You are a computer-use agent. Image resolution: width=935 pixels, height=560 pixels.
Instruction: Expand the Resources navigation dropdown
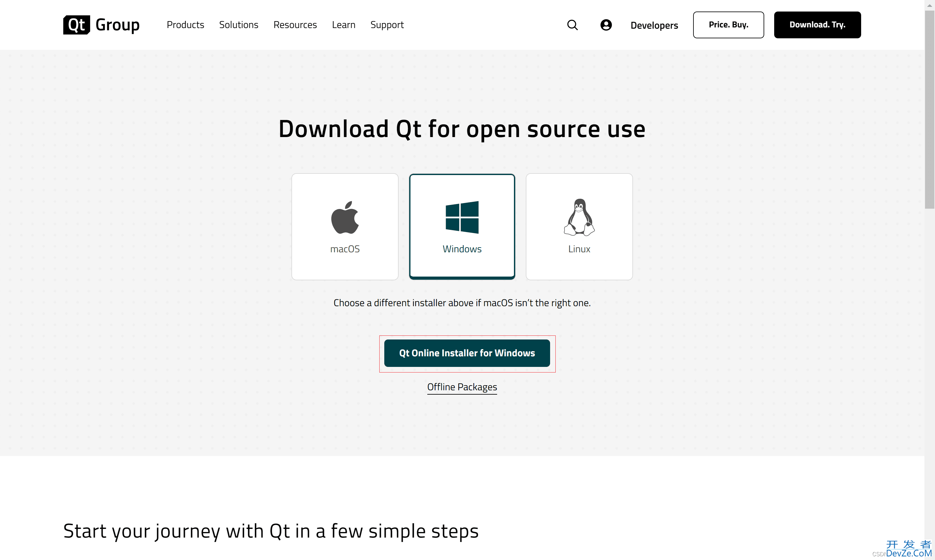coord(295,25)
